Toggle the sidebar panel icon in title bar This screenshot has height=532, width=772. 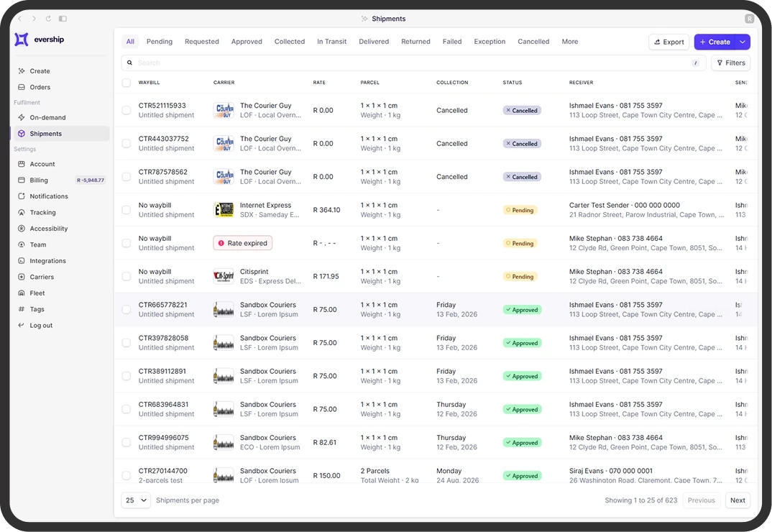[x=63, y=19]
